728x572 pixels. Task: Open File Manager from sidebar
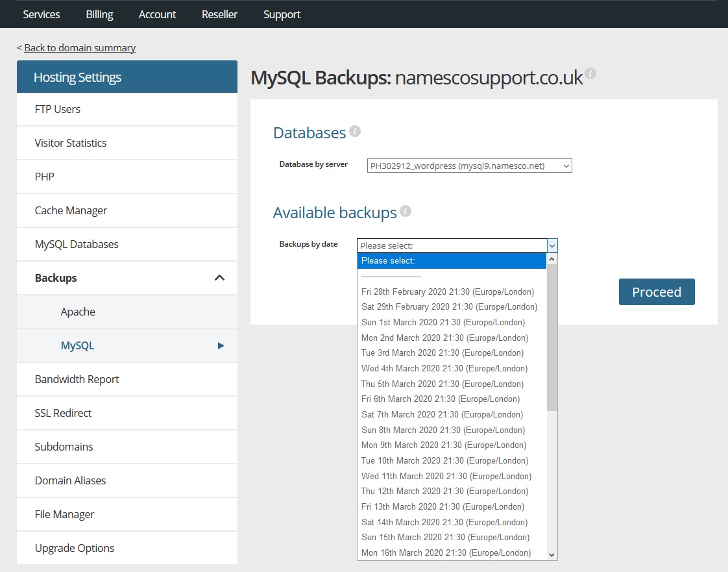[x=127, y=514]
